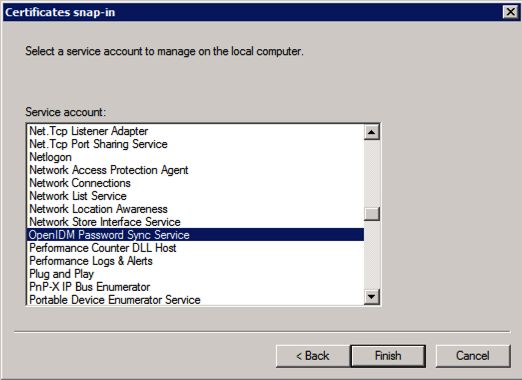Select Network Store Interface Service
522x380 pixels.
click(x=195, y=222)
